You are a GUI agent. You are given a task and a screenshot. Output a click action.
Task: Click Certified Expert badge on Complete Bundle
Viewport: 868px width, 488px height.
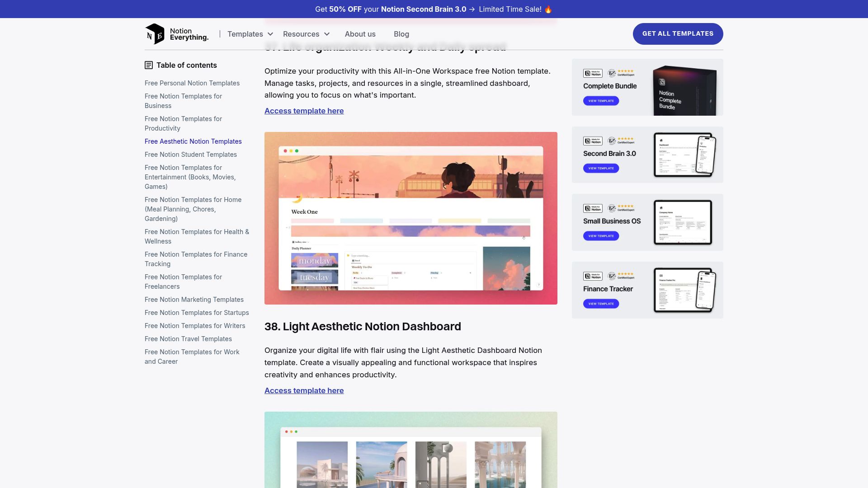tap(621, 73)
